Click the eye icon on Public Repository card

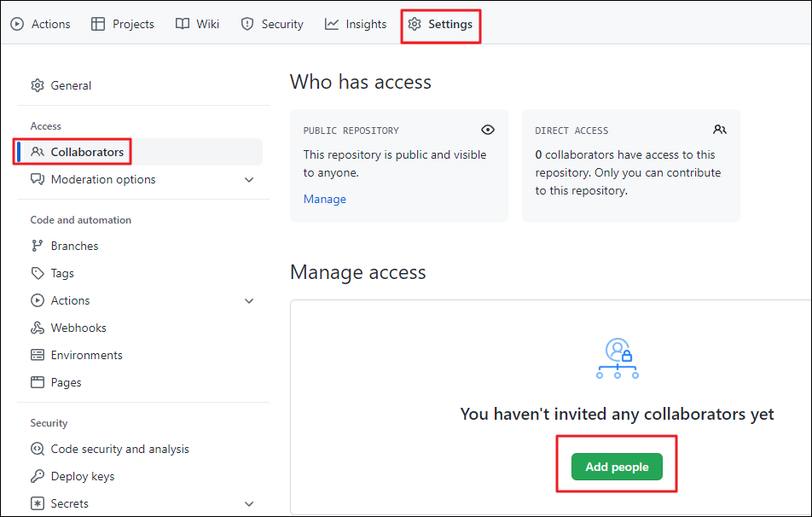488,130
